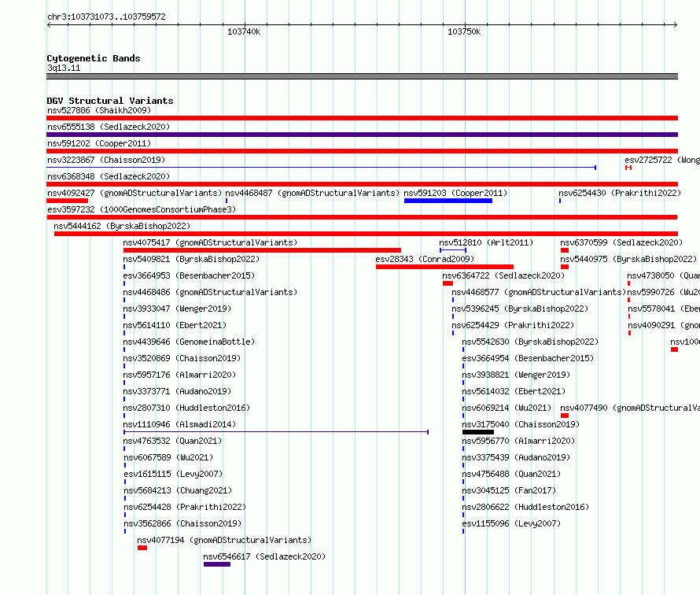This screenshot has width=700, height=595.
Task: Open nsv3045125 (Fan2017) label
Action: tap(509, 490)
